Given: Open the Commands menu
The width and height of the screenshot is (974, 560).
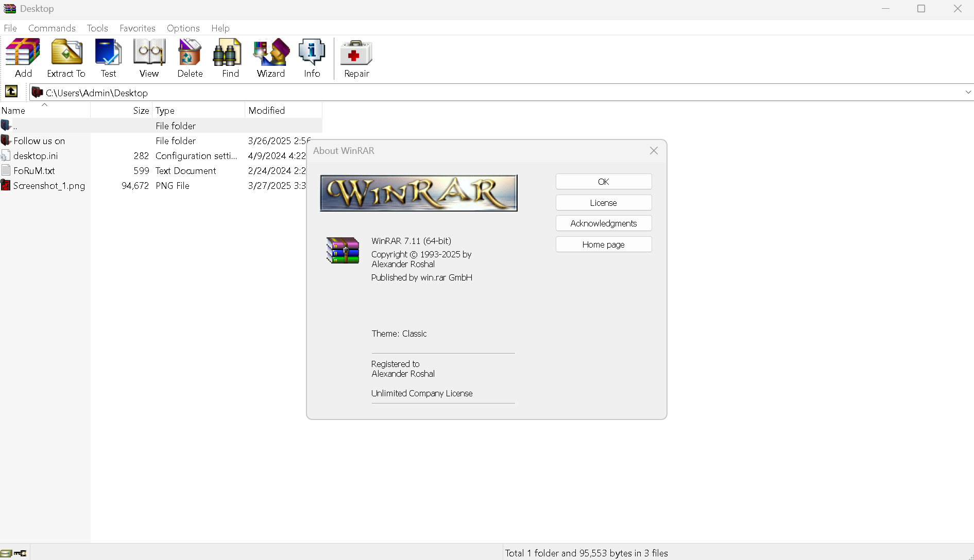Looking at the screenshot, I should pyautogui.click(x=52, y=28).
